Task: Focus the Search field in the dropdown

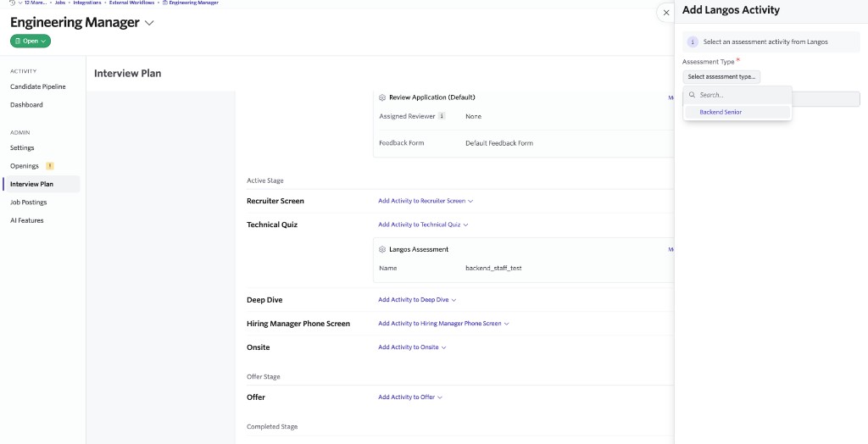Action: coord(737,95)
